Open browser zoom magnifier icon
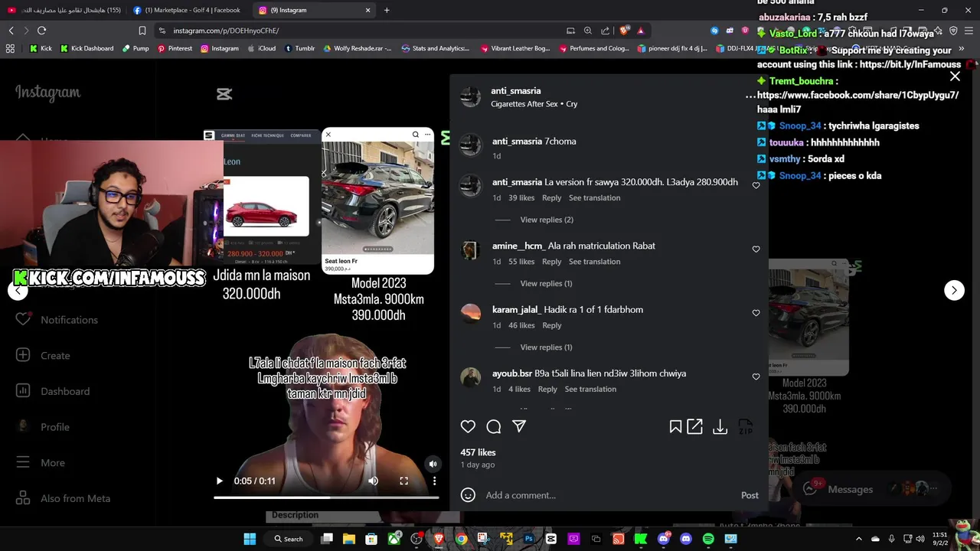This screenshot has width=980, height=551. pos(588,31)
